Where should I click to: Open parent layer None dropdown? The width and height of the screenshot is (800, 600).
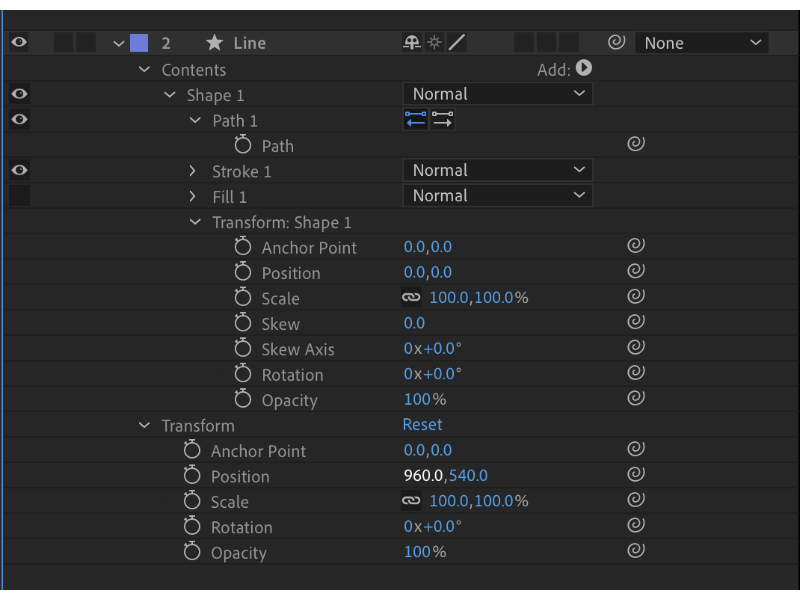pyautogui.click(x=702, y=43)
